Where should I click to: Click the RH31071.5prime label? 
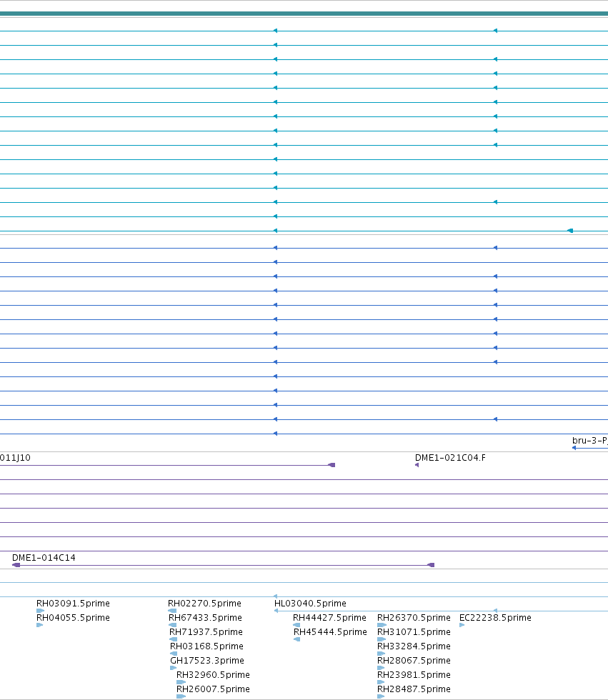point(414,631)
